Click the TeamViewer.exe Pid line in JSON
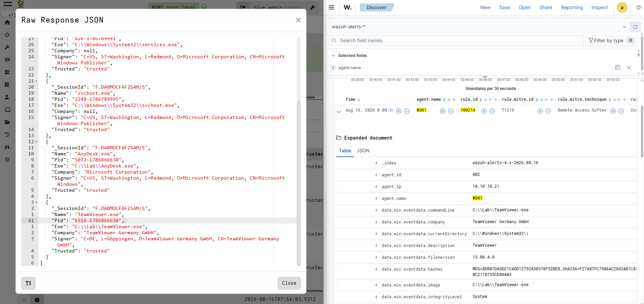The width and height of the screenshot is (644, 304). click(x=87, y=220)
